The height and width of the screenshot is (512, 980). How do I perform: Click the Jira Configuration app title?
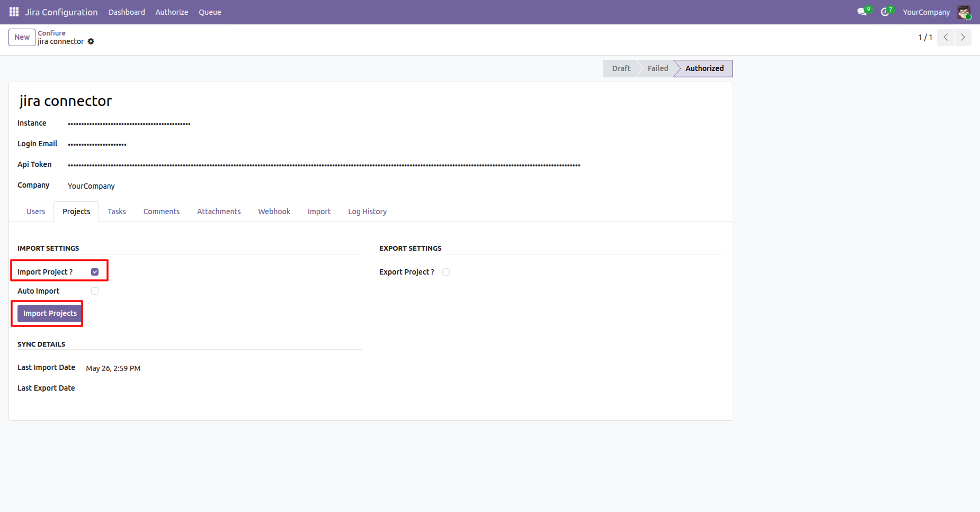click(x=61, y=12)
